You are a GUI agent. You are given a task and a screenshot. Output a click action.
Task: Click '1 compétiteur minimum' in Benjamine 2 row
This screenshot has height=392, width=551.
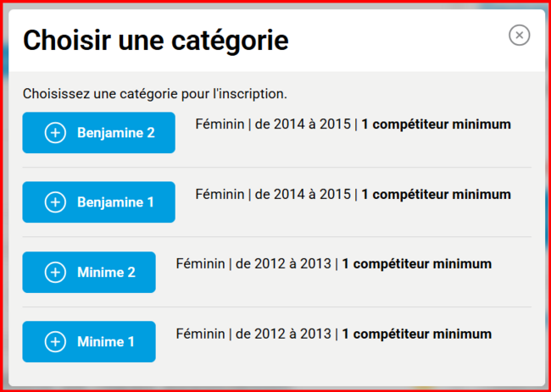point(436,124)
